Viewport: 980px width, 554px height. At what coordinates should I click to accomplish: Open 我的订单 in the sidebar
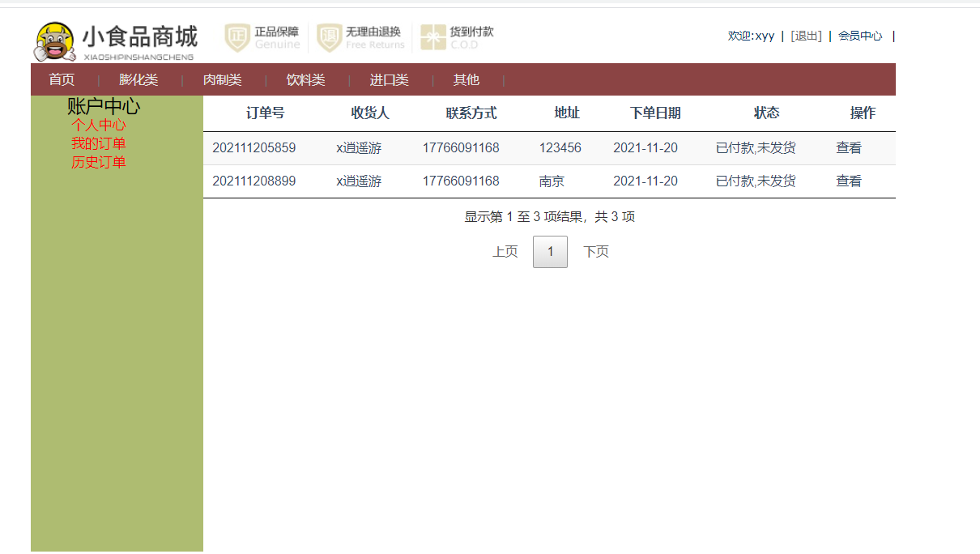coord(99,143)
